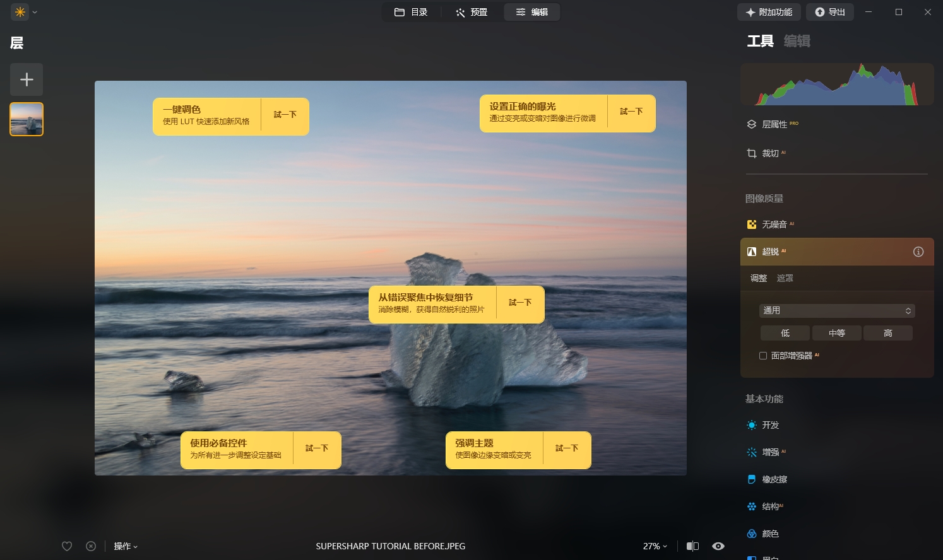Click the histogram display
943x560 pixels.
(x=837, y=84)
